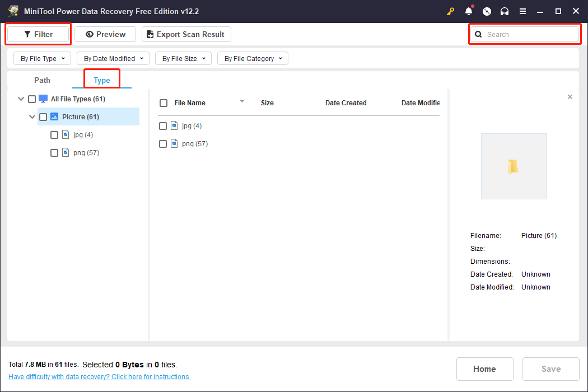Screen dimensions: 588x392
Task: Click the jpg file icon in the file list
Action: (x=174, y=125)
